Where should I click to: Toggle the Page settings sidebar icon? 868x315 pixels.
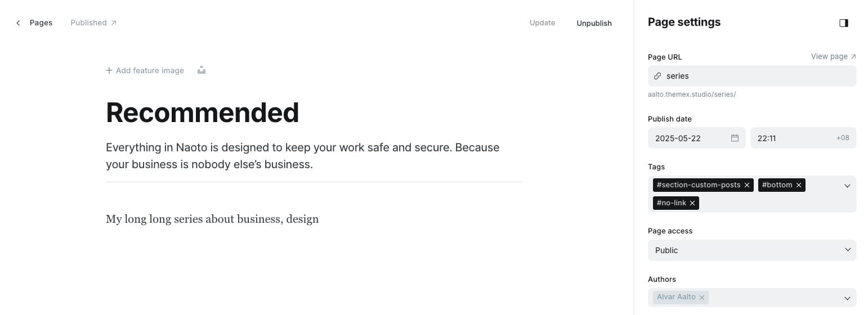coord(843,23)
